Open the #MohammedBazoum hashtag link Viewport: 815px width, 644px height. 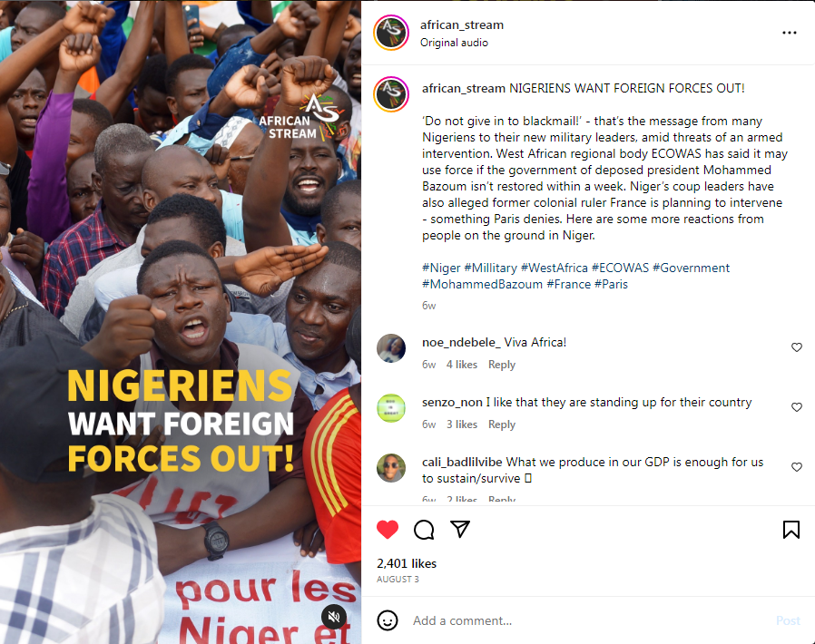pyautogui.click(x=482, y=284)
